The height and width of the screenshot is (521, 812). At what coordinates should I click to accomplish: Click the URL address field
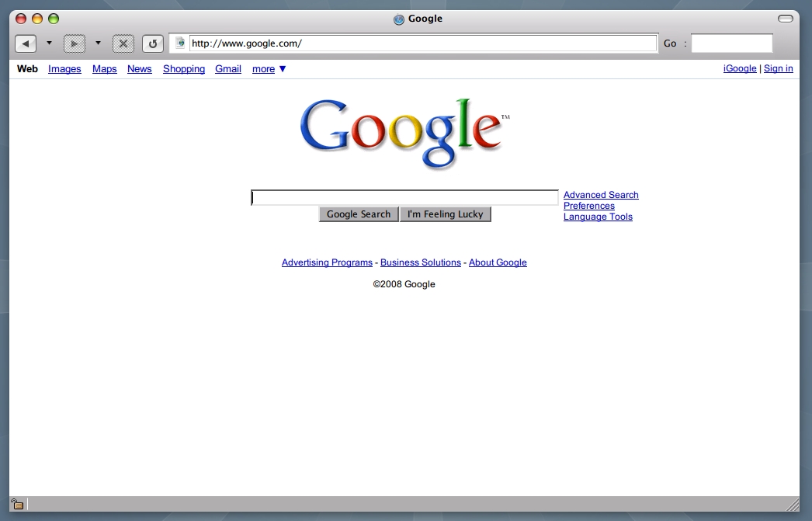pyautogui.click(x=423, y=43)
